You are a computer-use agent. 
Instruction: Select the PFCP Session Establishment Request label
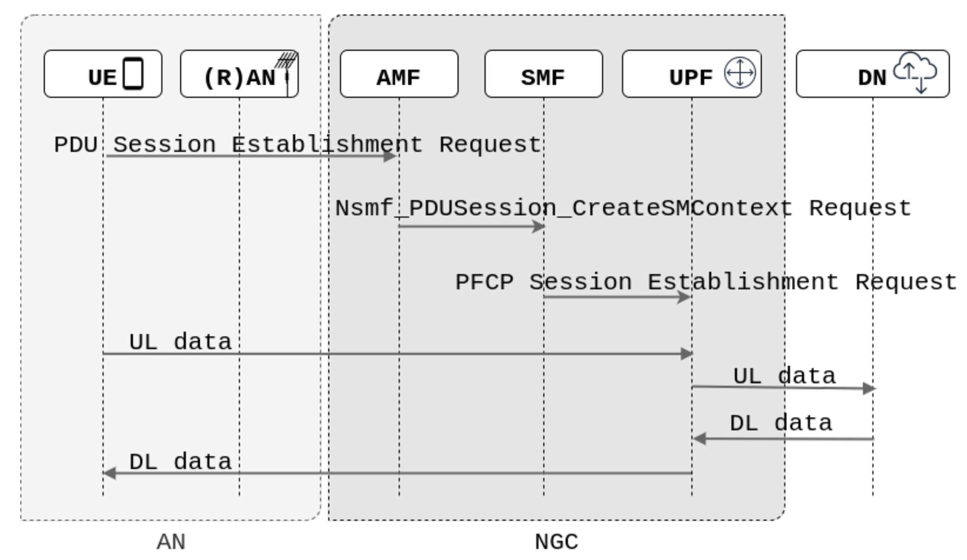click(x=706, y=282)
